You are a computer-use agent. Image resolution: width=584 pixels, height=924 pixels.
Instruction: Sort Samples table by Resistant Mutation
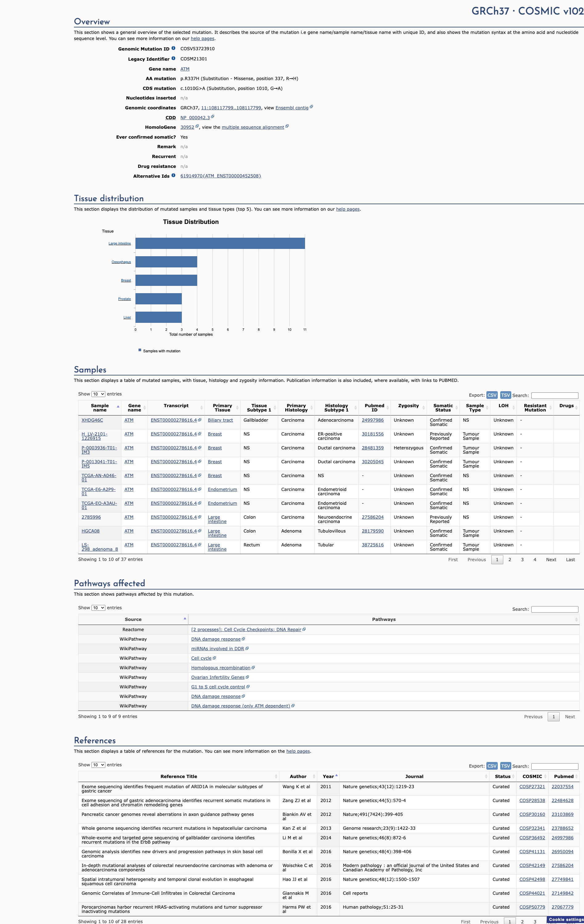tap(535, 408)
